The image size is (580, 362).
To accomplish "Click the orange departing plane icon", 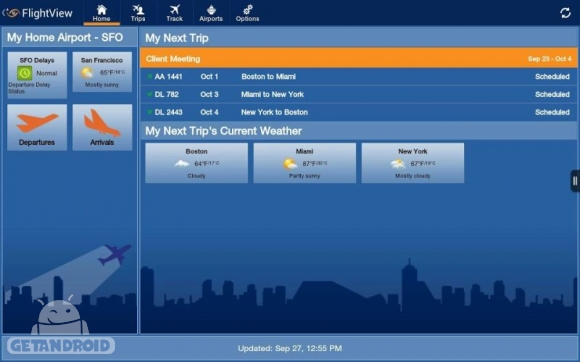I will (37, 122).
